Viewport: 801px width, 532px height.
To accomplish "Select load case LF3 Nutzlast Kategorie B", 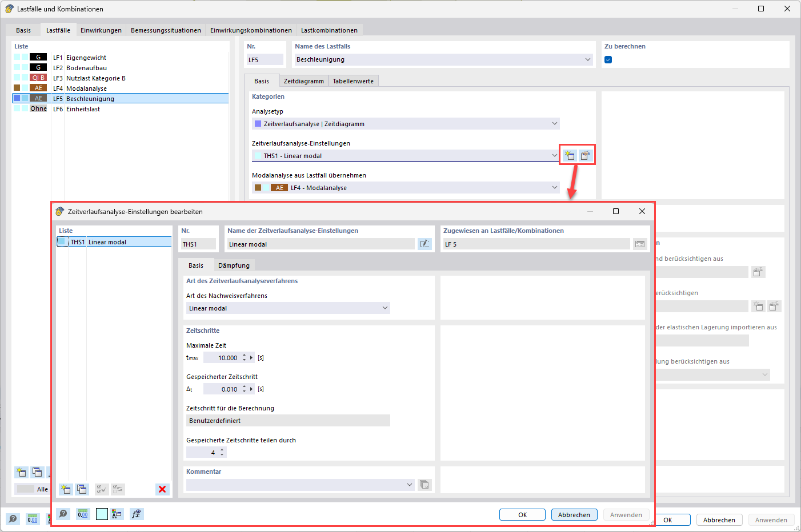I will pyautogui.click(x=121, y=78).
